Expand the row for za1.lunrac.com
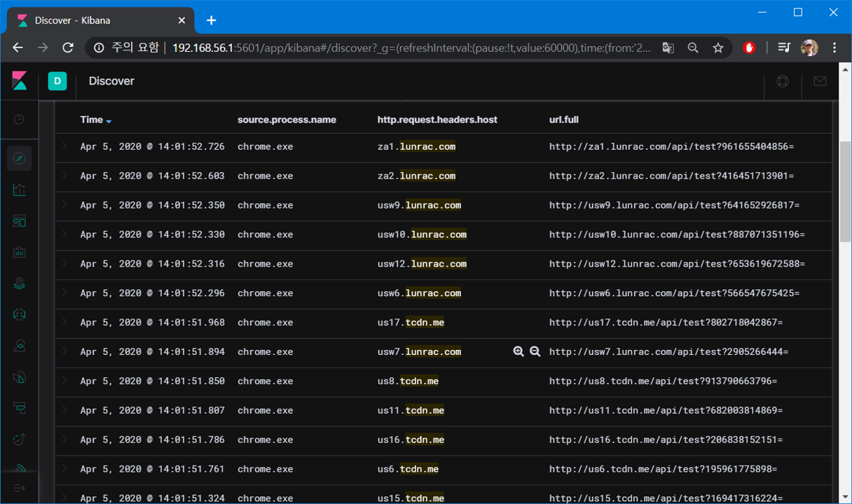Viewport: 852px width, 504px height. [x=64, y=146]
